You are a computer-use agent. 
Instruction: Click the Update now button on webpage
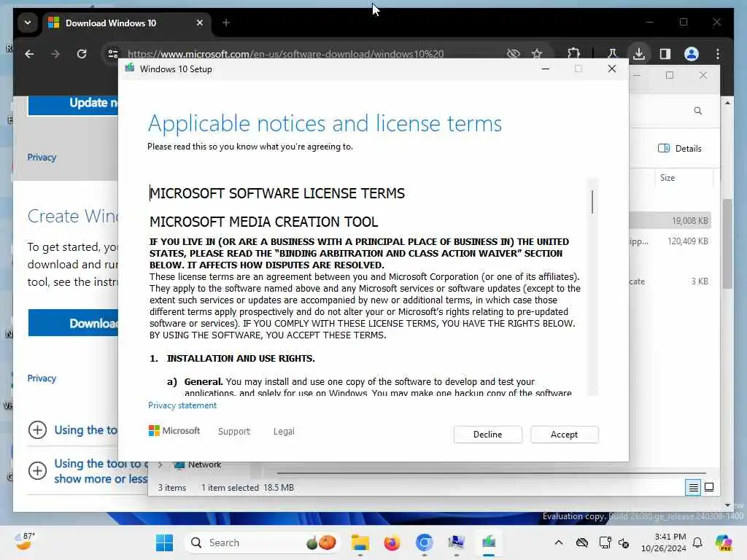[74, 104]
